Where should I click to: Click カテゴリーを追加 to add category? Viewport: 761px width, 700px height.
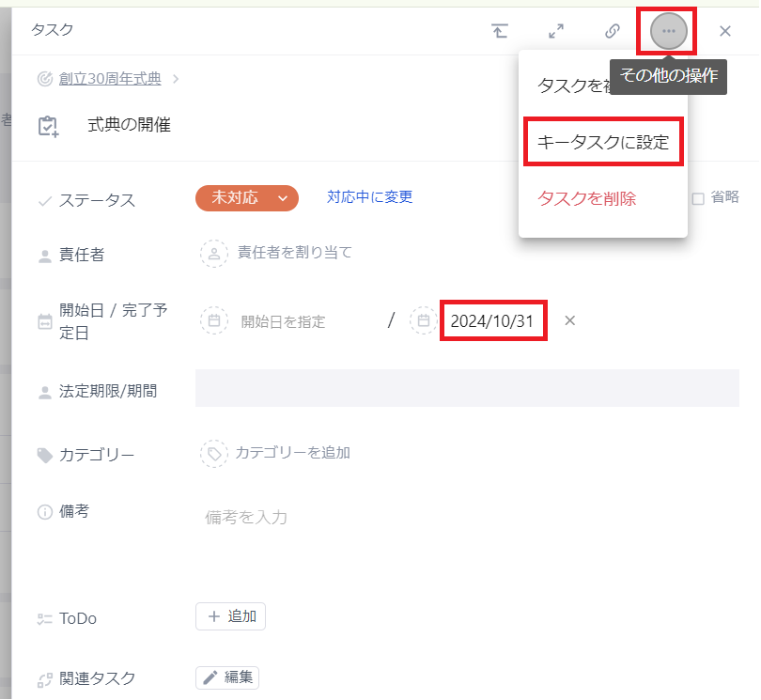tap(292, 453)
